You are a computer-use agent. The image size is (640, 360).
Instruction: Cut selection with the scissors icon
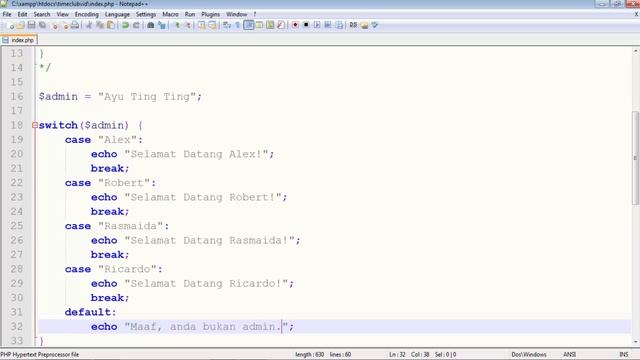pos(89,25)
